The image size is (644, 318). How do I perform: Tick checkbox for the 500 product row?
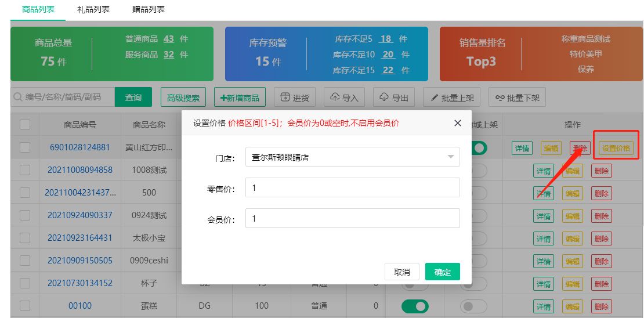click(x=25, y=192)
